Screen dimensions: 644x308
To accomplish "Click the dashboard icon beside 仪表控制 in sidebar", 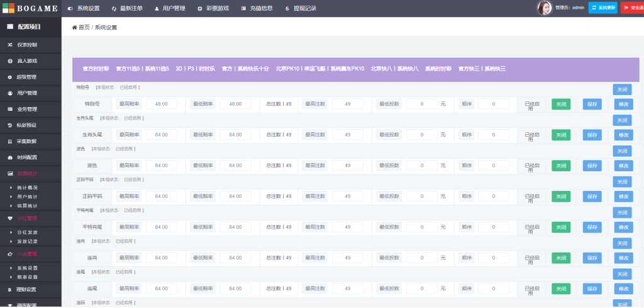I will 10,45.
